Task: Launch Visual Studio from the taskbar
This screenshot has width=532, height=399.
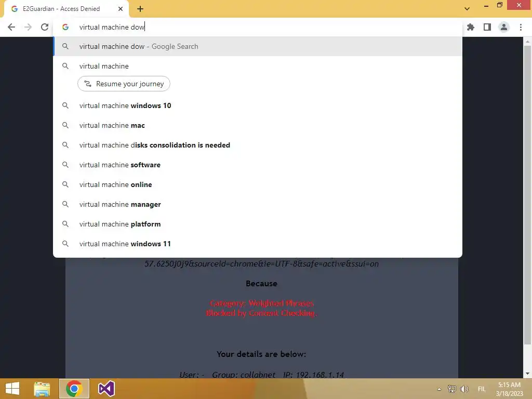Action: (106, 389)
